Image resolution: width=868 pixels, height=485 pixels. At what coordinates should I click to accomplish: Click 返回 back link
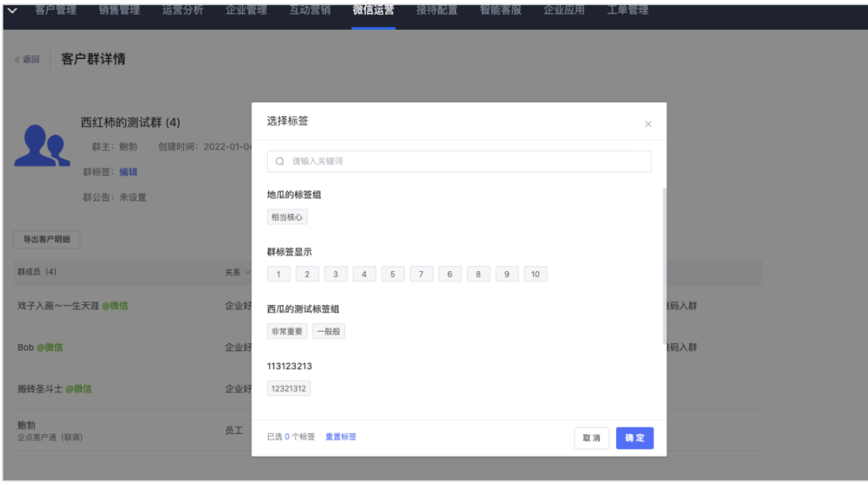click(x=27, y=60)
